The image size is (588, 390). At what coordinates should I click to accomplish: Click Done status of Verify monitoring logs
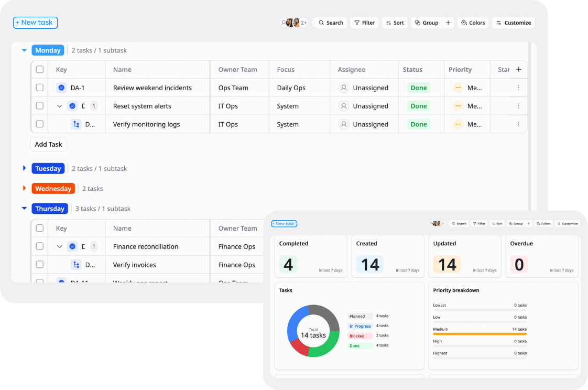[x=419, y=124]
